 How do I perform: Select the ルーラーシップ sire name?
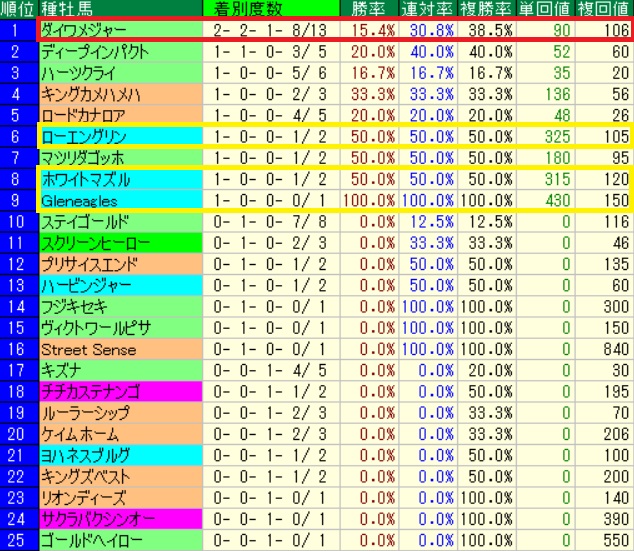(x=85, y=413)
